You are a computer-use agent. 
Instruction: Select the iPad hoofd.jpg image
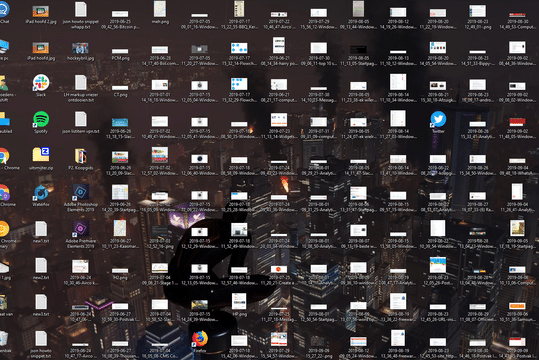coord(41,51)
